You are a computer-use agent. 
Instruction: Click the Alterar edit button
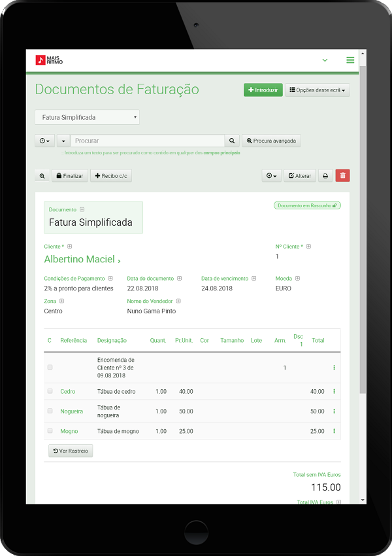click(300, 176)
